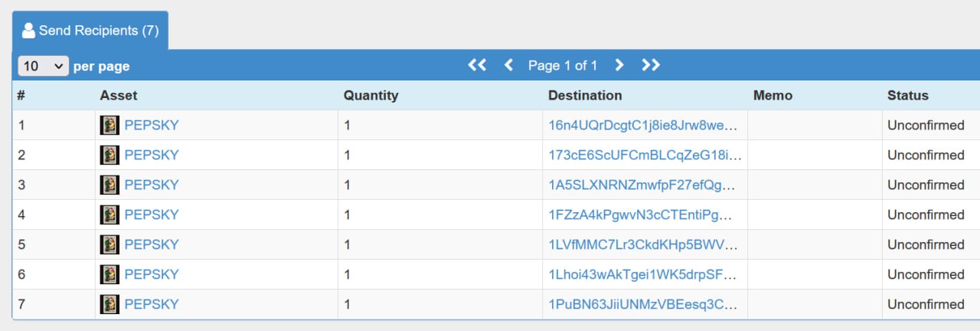This screenshot has height=331, width=980.
Task: Open destination address 173cE6ScUFCmBLCqZeG18i…
Action: pos(645,155)
